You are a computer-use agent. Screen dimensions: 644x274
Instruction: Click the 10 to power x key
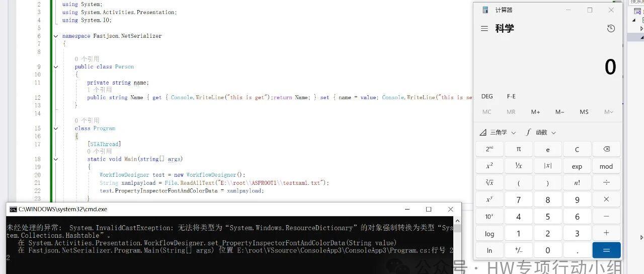pos(490,217)
